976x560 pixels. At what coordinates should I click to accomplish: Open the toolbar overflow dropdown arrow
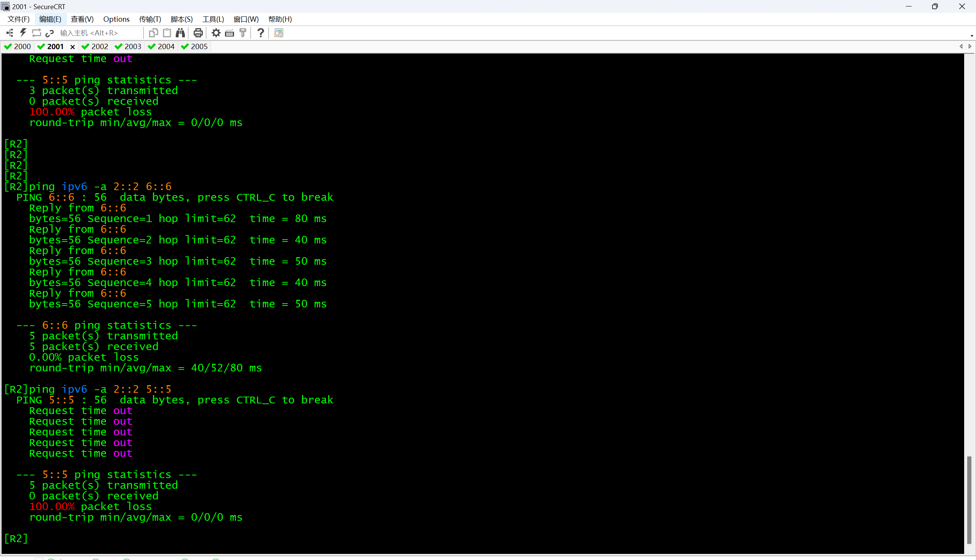pos(972,35)
